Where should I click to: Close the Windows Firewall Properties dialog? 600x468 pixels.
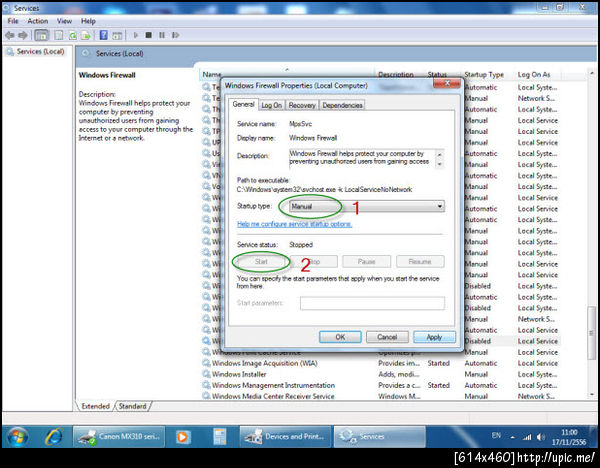coord(447,83)
